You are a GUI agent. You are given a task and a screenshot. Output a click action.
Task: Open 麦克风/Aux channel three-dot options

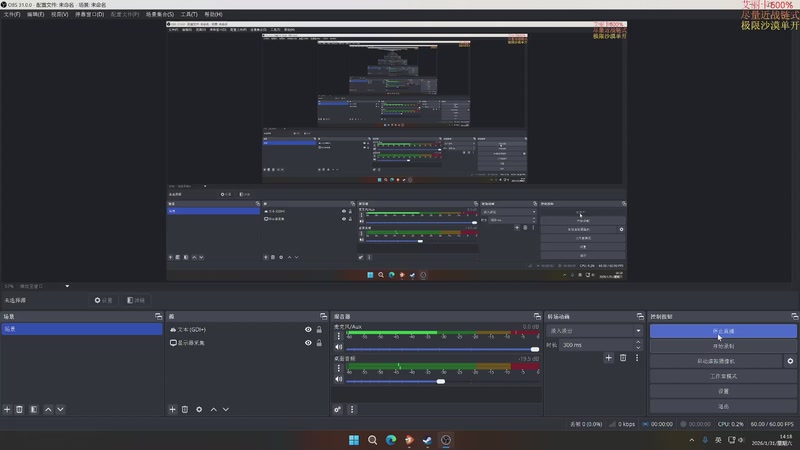click(338, 336)
